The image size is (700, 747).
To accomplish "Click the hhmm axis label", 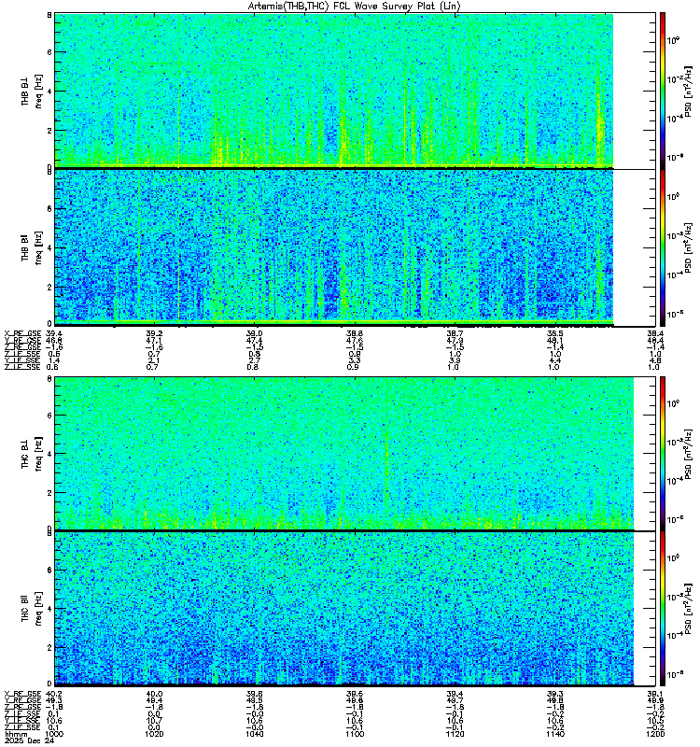I will [x=16, y=734].
